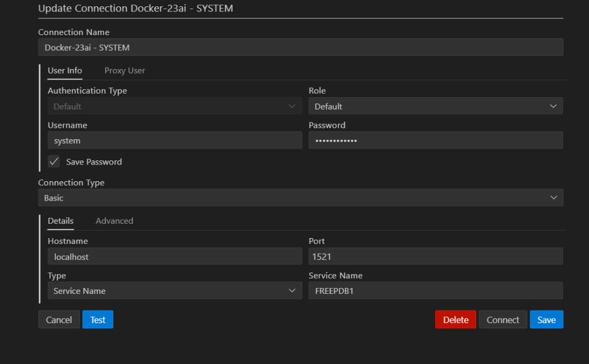Click the Port field showing 1521

435,257
